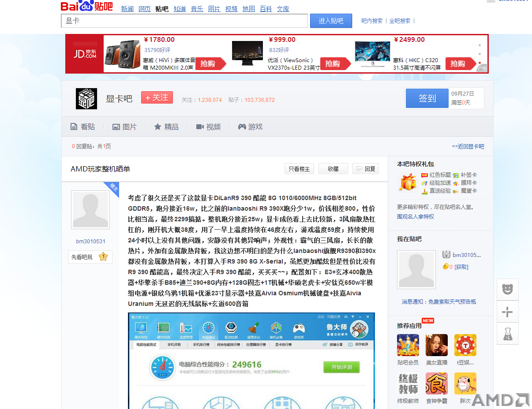Click the 性能测试 gauge icon in the 鲁大师 screenshot
532x409 pixels.
tap(209, 329)
